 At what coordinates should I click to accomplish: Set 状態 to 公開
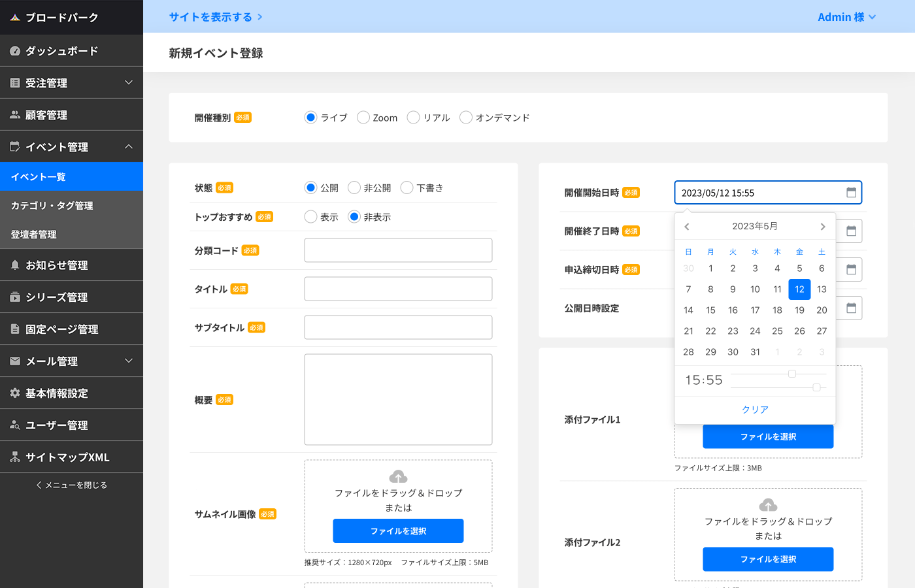pyautogui.click(x=310, y=188)
